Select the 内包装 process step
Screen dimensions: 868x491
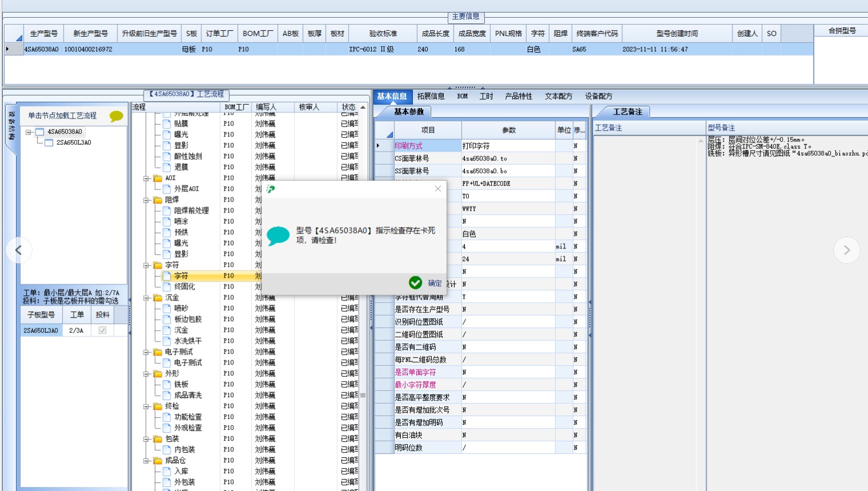(x=184, y=450)
